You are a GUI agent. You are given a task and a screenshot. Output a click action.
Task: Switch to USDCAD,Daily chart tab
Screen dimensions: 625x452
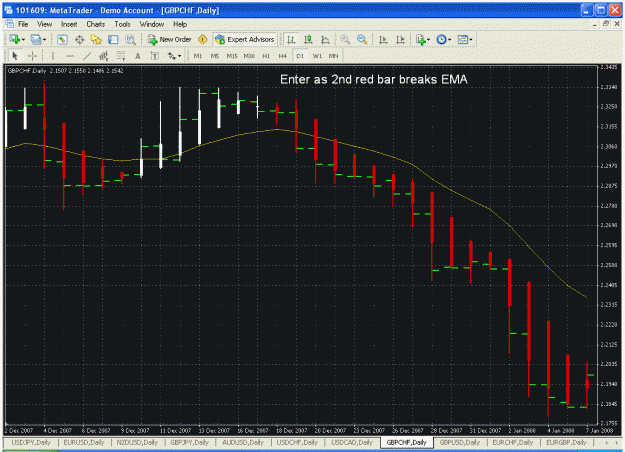point(352,442)
